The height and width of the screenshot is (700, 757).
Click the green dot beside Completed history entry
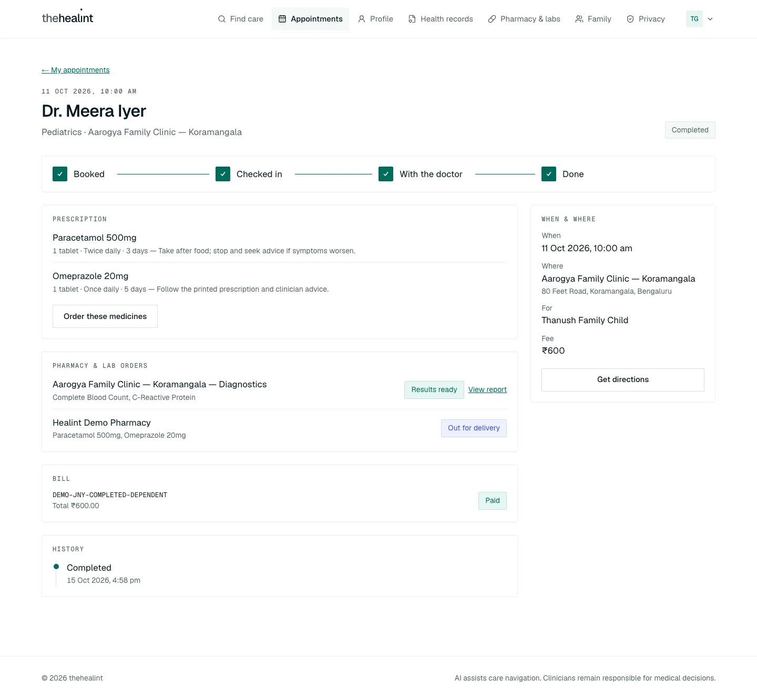click(x=56, y=567)
